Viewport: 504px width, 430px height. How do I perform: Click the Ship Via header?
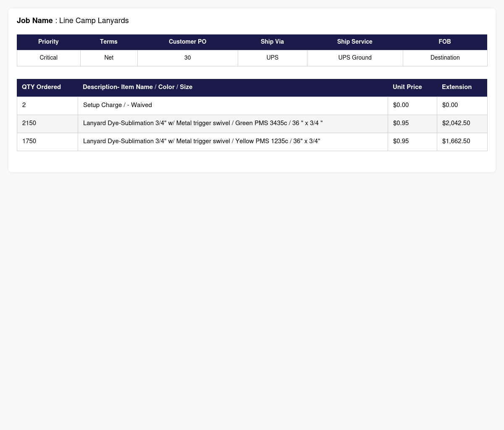[272, 42]
